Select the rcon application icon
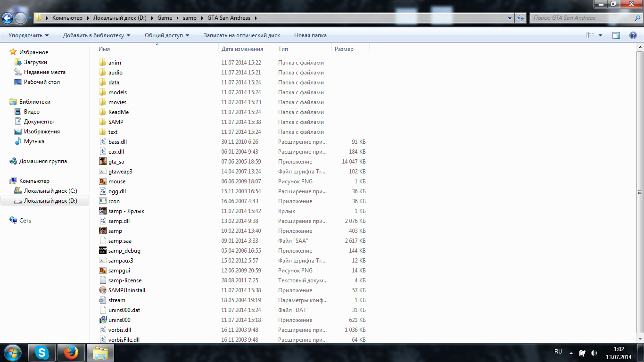Viewport: 644px width, 362px height. click(103, 201)
